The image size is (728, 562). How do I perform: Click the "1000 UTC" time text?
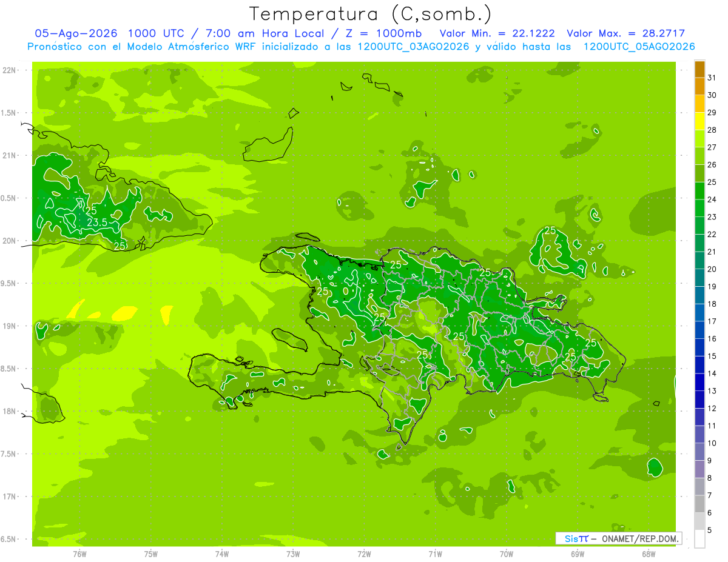pyautogui.click(x=157, y=33)
